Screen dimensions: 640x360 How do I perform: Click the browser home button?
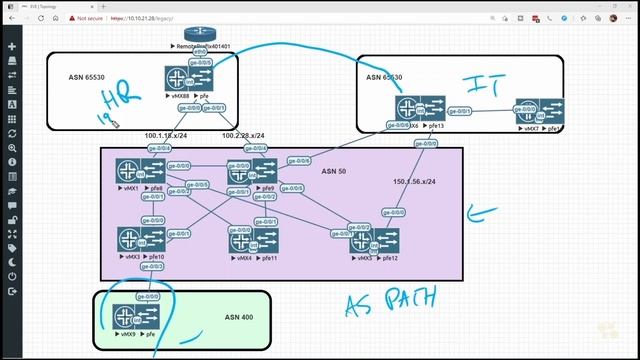coord(56,18)
